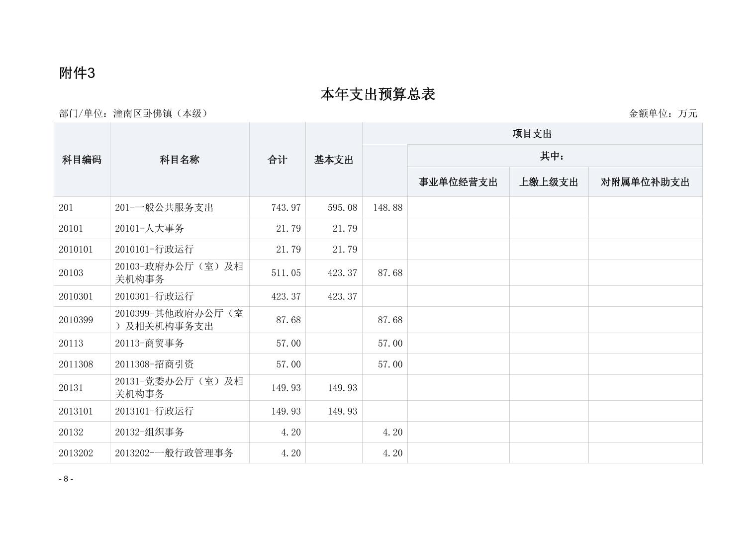Image resolution: width=756 pixels, height=534 pixels.
Task: Click the 附件3 heading
Action: 77,73
